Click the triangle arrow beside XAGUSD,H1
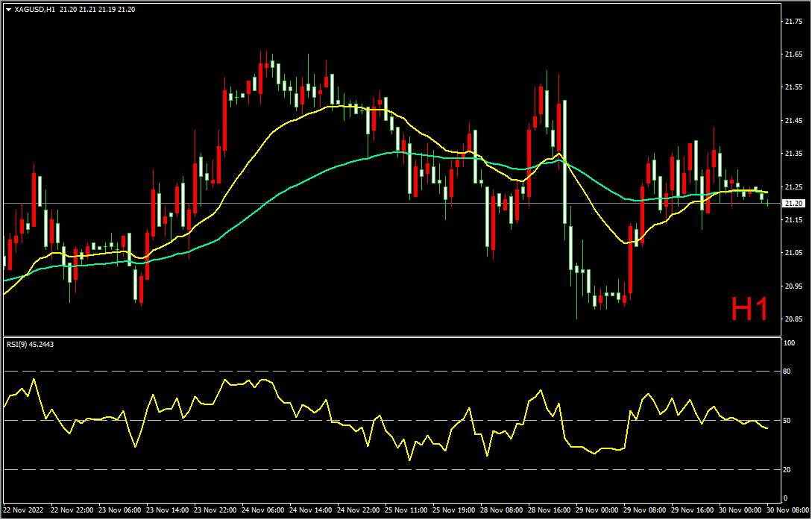This screenshot has height=520, width=812. tap(9, 9)
